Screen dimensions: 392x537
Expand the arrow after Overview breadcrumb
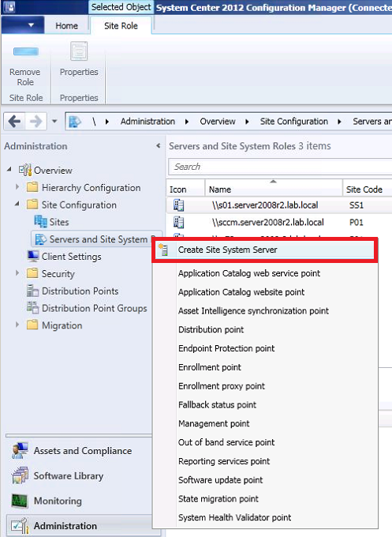247,122
